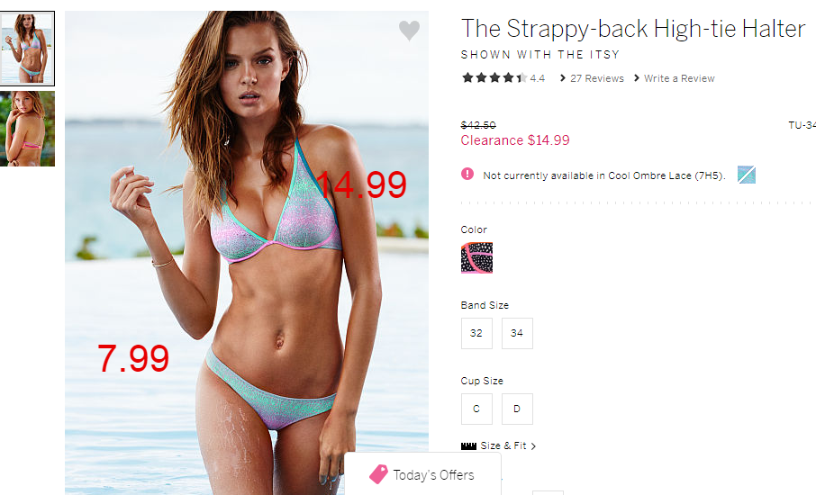Click the pink tag icon in Today's Offers
816x504 pixels.
tap(378, 474)
